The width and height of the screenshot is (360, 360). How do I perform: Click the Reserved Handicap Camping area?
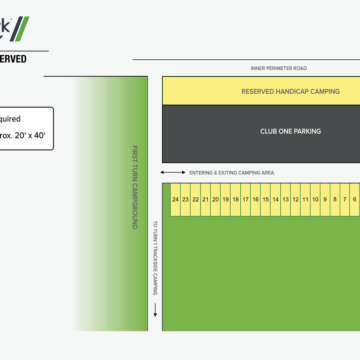[261, 91]
